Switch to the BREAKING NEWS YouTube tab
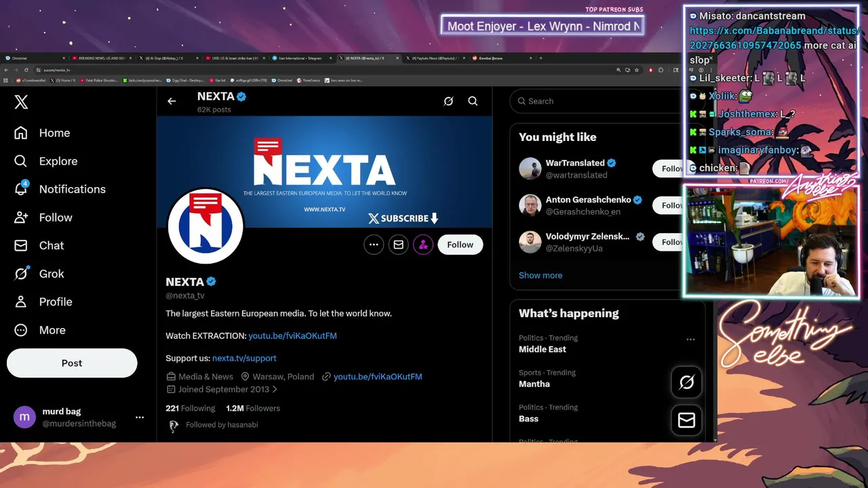 tap(102, 58)
